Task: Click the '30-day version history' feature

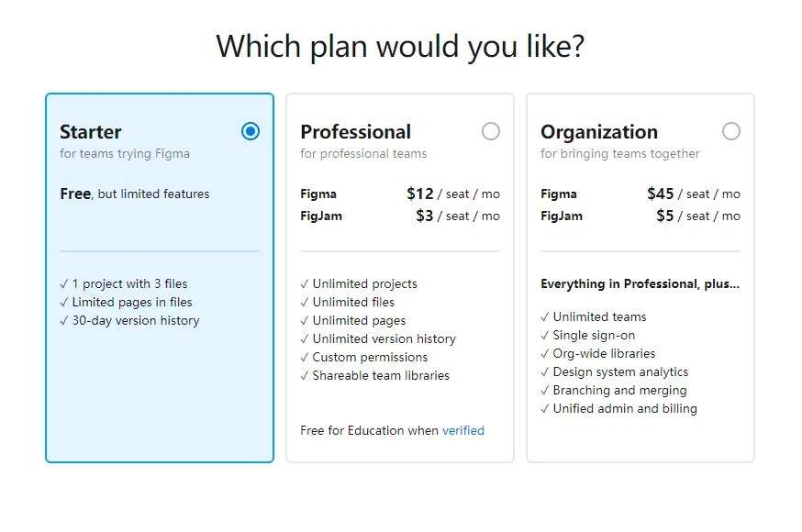Action: [x=136, y=320]
